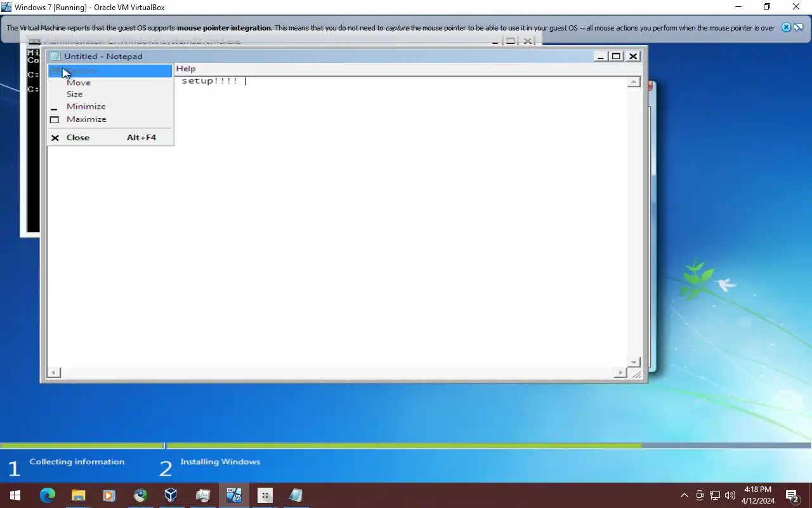812x508 pixels.
Task: Choose Close Alt+F4 in the system menu
Action: (x=110, y=137)
